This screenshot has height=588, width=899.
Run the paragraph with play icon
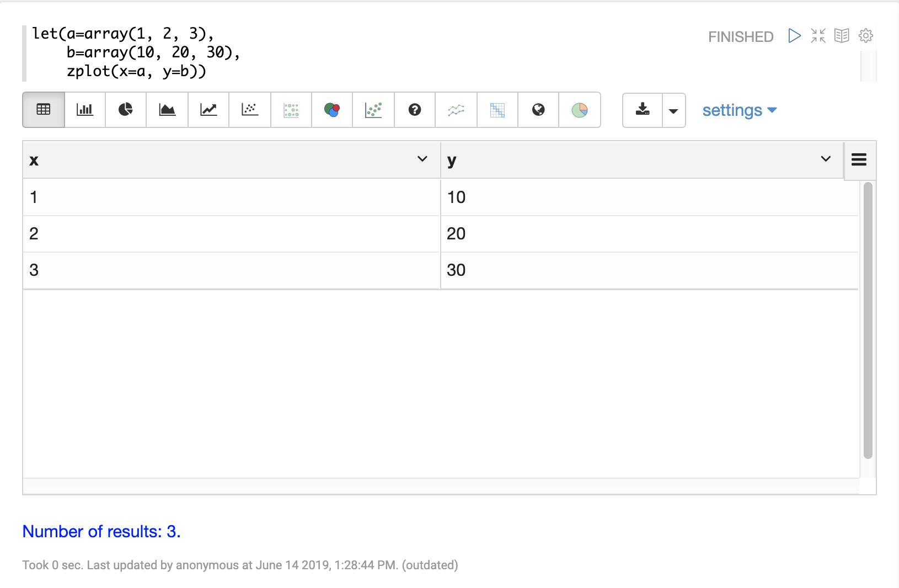pyautogui.click(x=794, y=36)
